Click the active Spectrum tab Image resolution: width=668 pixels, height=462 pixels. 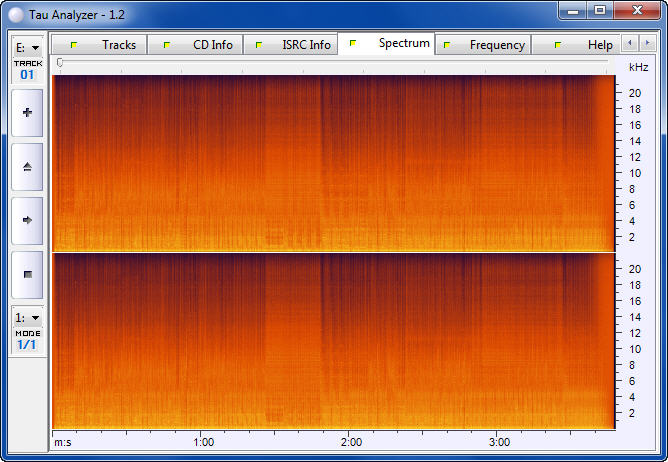pyautogui.click(x=391, y=44)
